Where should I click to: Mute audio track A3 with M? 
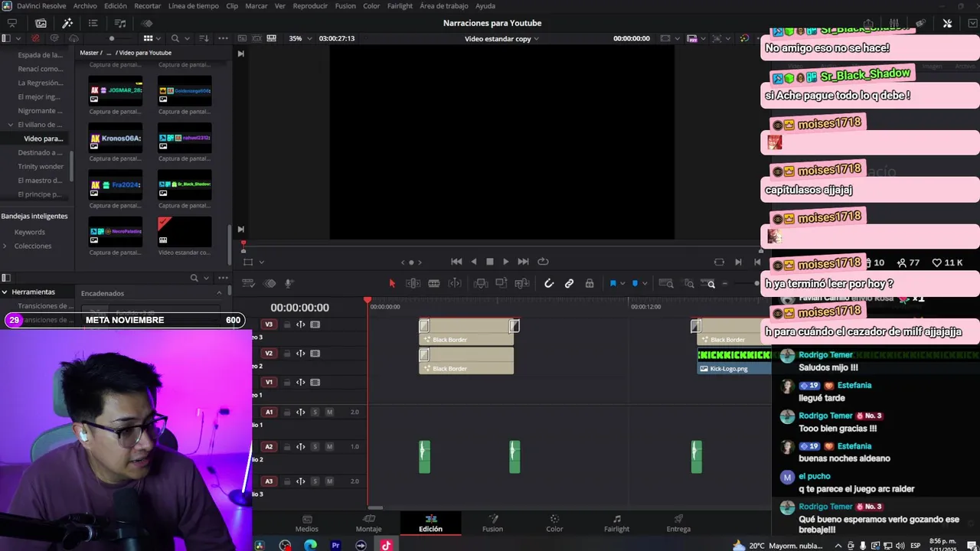[329, 481]
